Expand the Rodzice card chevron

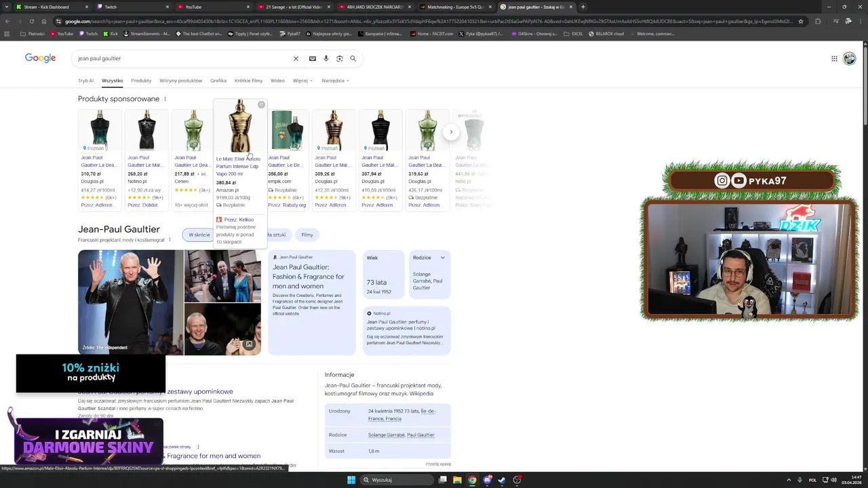tap(443, 258)
